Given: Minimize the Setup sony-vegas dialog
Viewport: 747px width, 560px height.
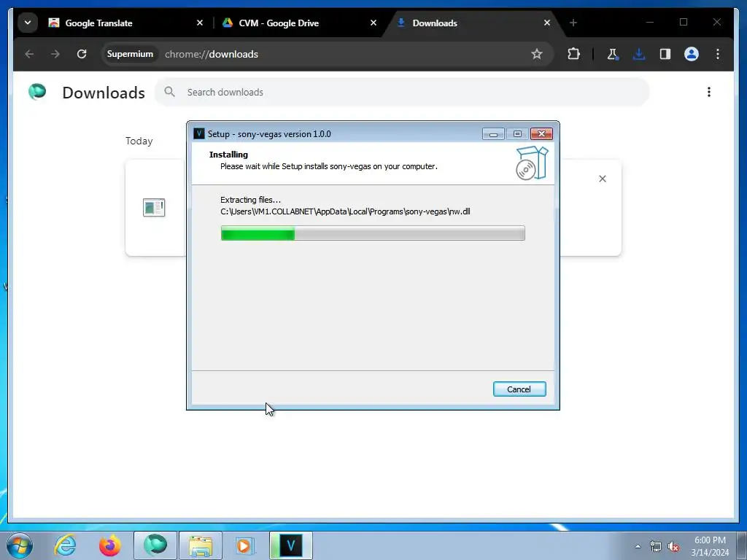Looking at the screenshot, I should point(493,134).
